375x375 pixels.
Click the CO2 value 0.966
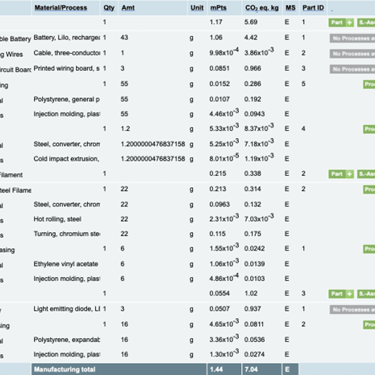pyautogui.click(x=253, y=68)
